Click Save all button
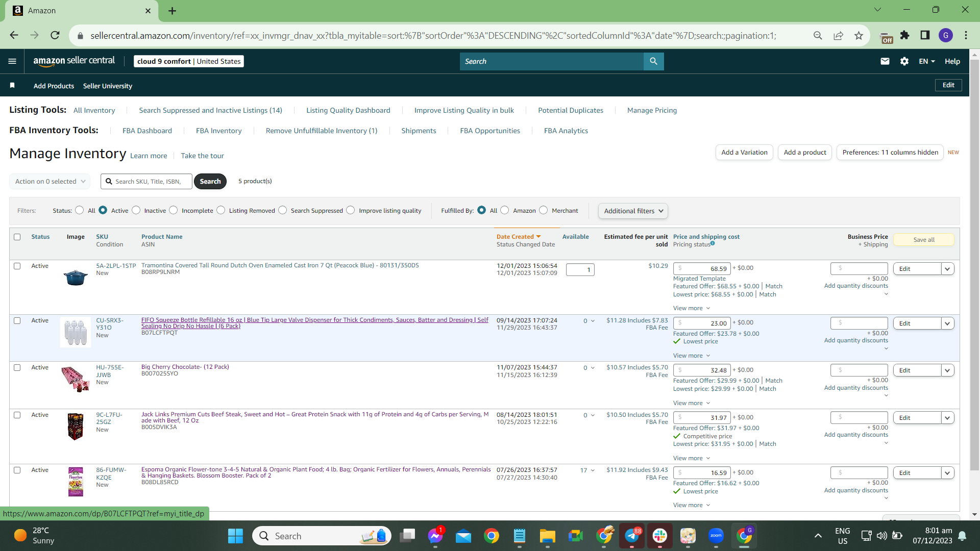Image resolution: width=980 pixels, height=551 pixels. [x=924, y=240]
